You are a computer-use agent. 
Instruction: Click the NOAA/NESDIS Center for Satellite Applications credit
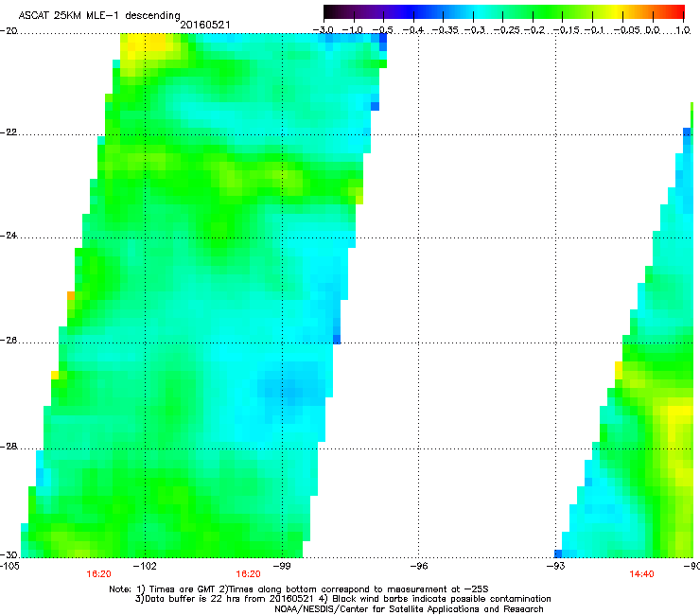click(x=409, y=608)
